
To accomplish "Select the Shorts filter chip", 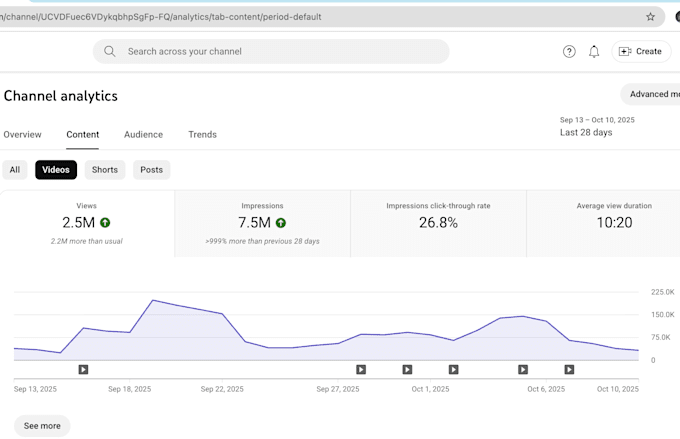I will 105,170.
